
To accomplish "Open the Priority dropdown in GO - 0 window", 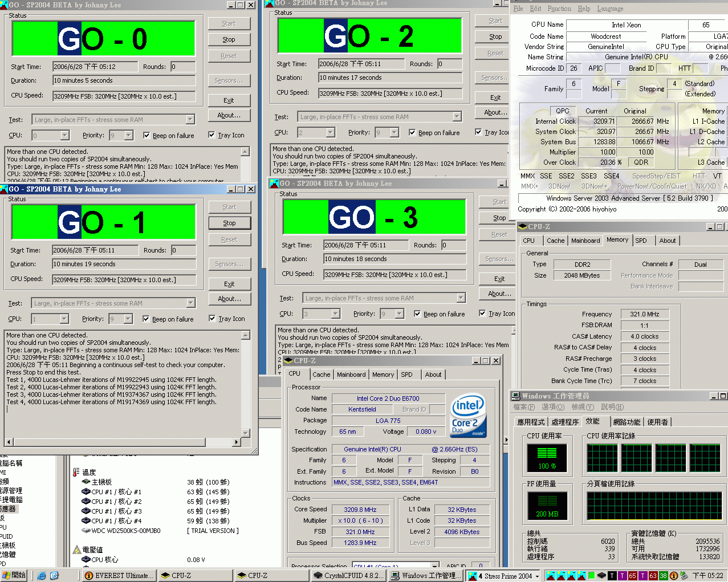I will [129, 135].
